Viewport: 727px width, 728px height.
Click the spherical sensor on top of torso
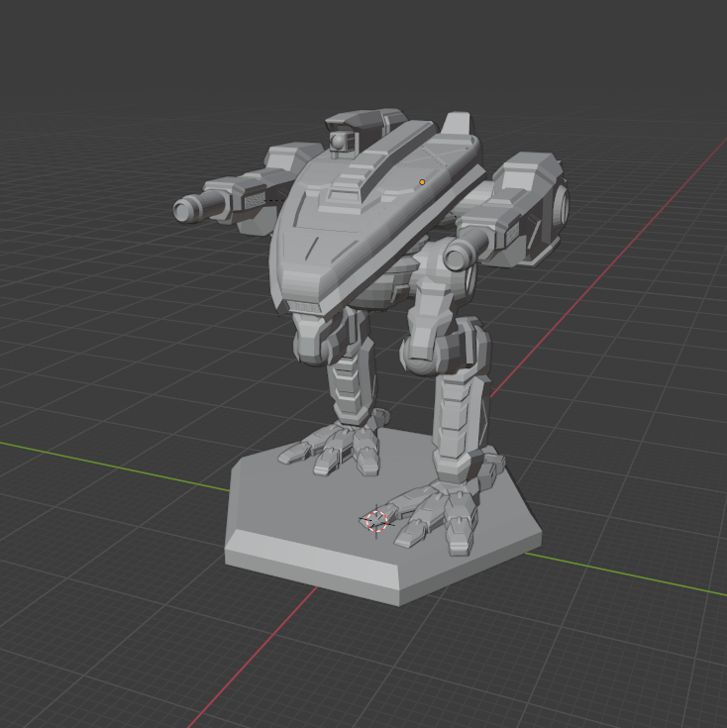[340, 141]
